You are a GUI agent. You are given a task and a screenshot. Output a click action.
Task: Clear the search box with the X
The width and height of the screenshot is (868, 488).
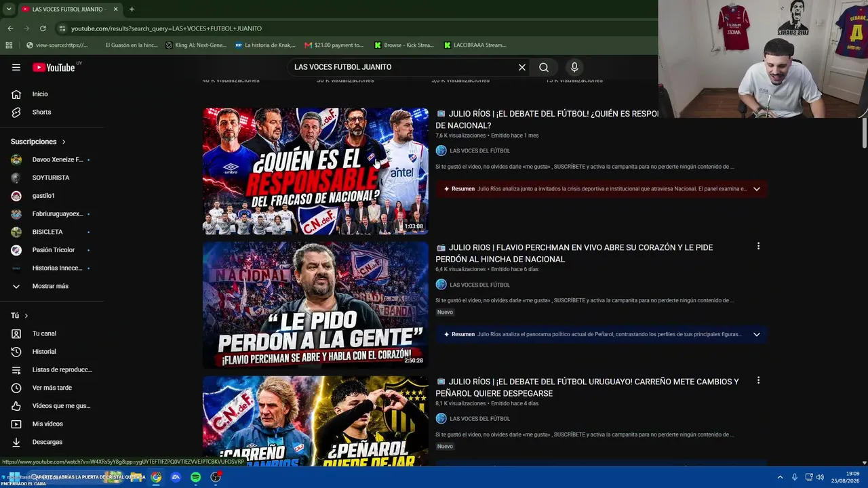point(522,67)
